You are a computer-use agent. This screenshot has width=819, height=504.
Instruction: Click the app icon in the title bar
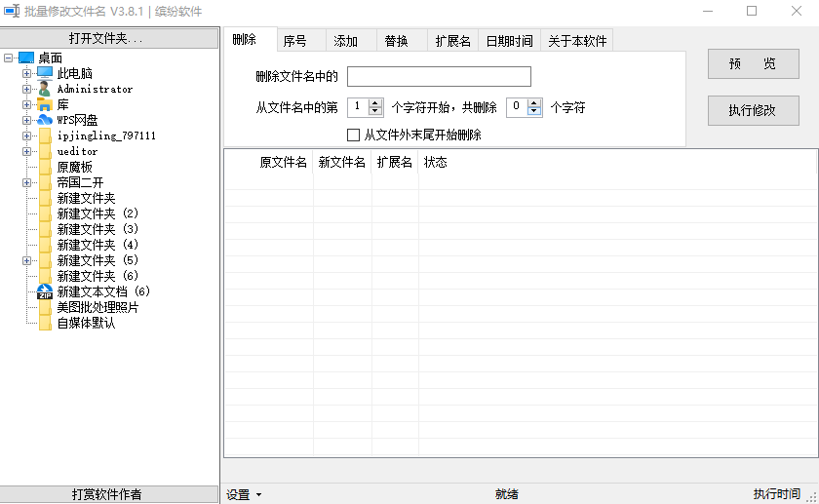[x=12, y=11]
